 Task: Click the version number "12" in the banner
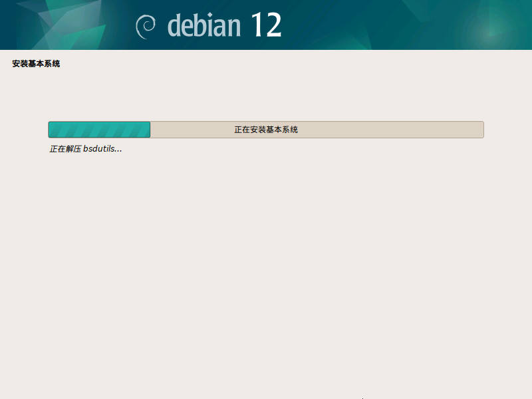coord(266,25)
